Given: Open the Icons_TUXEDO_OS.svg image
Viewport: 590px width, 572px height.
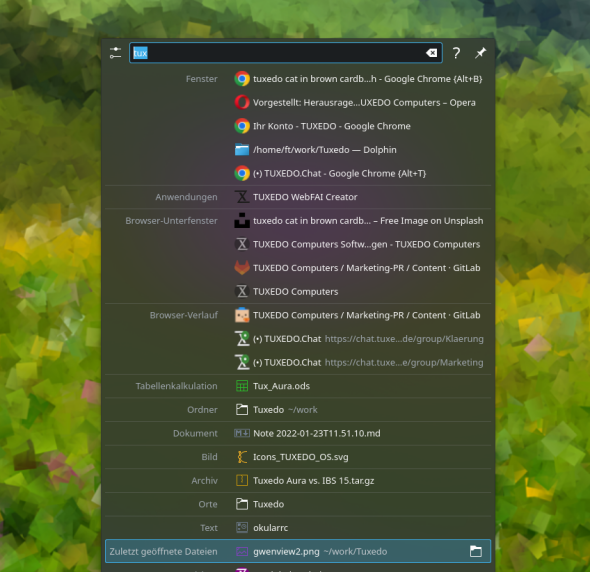Looking at the screenshot, I should [x=298, y=457].
